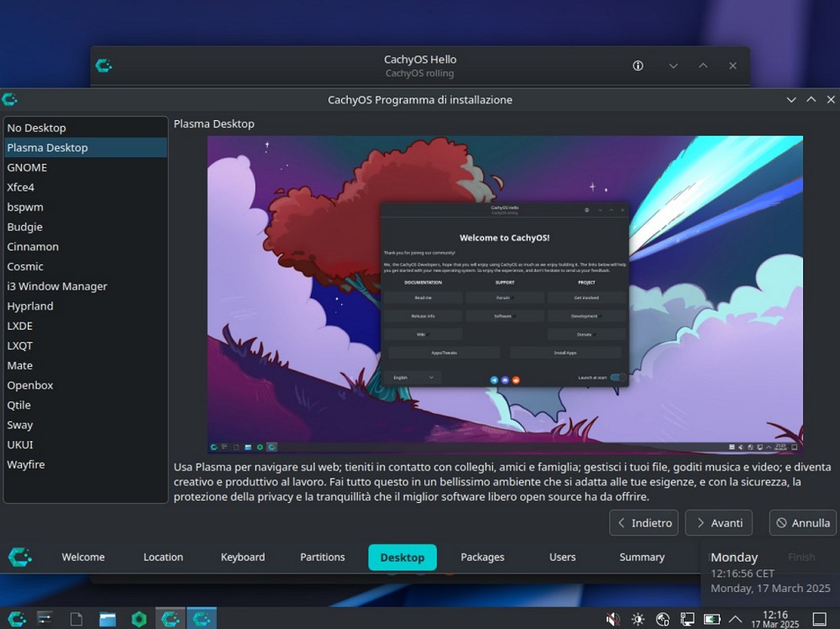The image size is (840, 629).
Task: Choose Sway from the list
Action: tap(86, 426)
